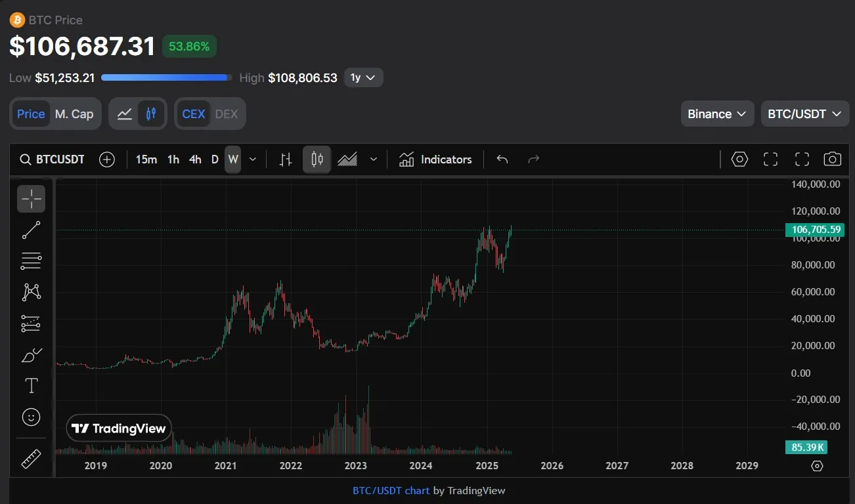Pick the text annotation tool
This screenshot has height=504, width=855.
[x=31, y=386]
